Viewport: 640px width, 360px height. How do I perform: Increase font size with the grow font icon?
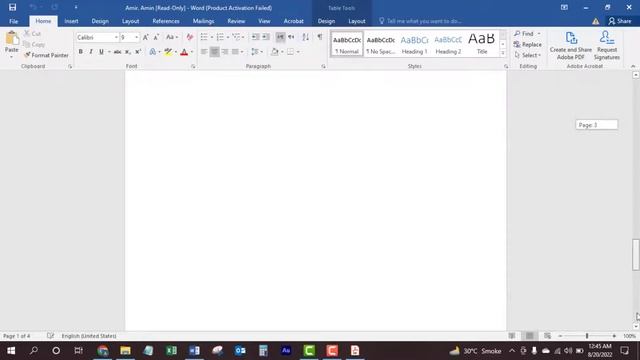pyautogui.click(x=145, y=37)
